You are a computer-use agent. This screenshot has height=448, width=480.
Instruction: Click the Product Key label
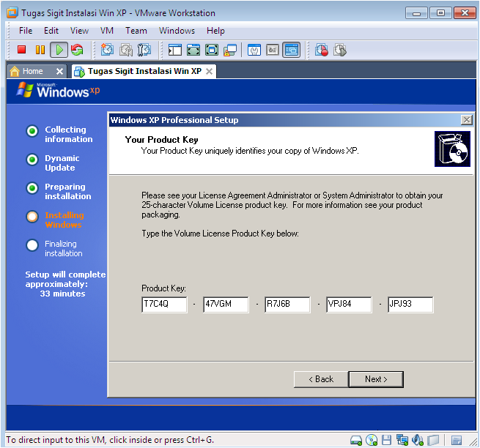point(163,288)
